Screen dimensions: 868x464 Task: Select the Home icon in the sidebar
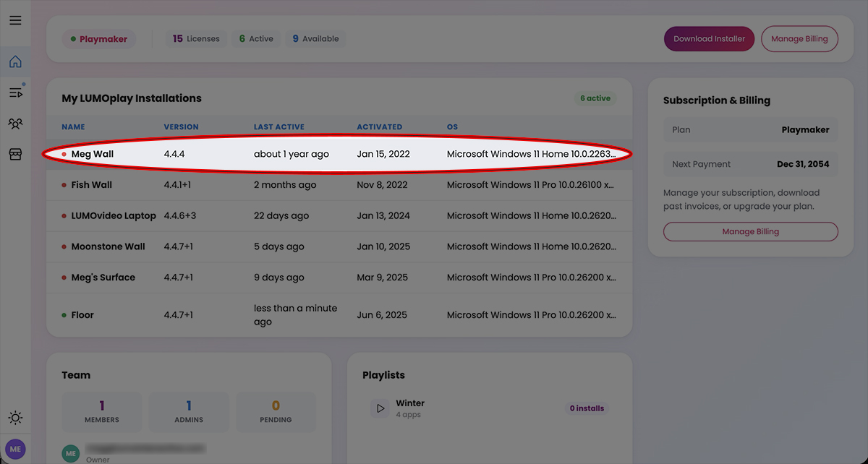tap(15, 61)
